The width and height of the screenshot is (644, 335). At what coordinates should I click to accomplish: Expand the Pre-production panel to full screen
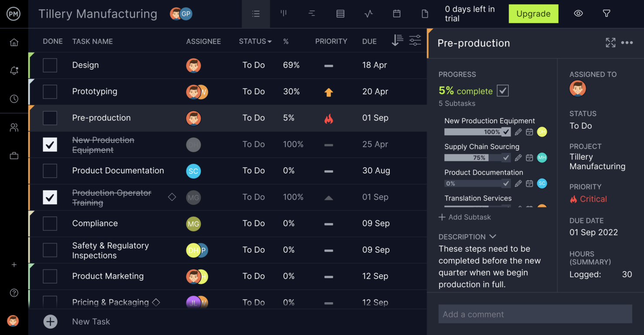click(x=610, y=43)
